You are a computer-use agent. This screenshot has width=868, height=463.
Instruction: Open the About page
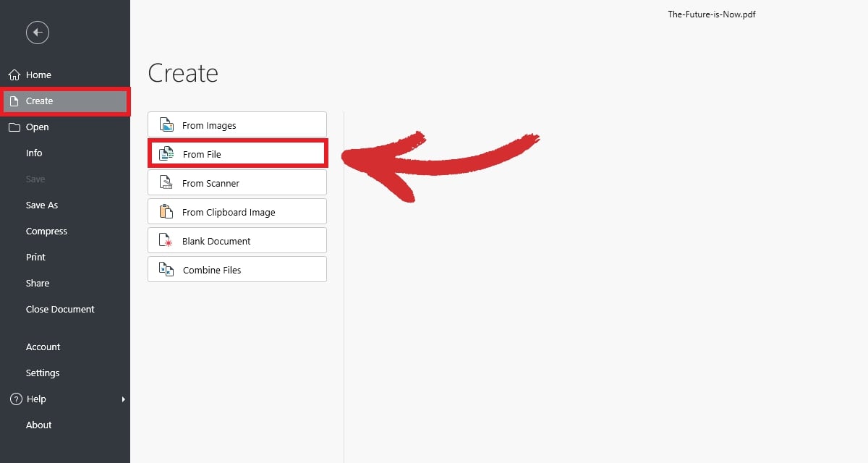(x=38, y=425)
